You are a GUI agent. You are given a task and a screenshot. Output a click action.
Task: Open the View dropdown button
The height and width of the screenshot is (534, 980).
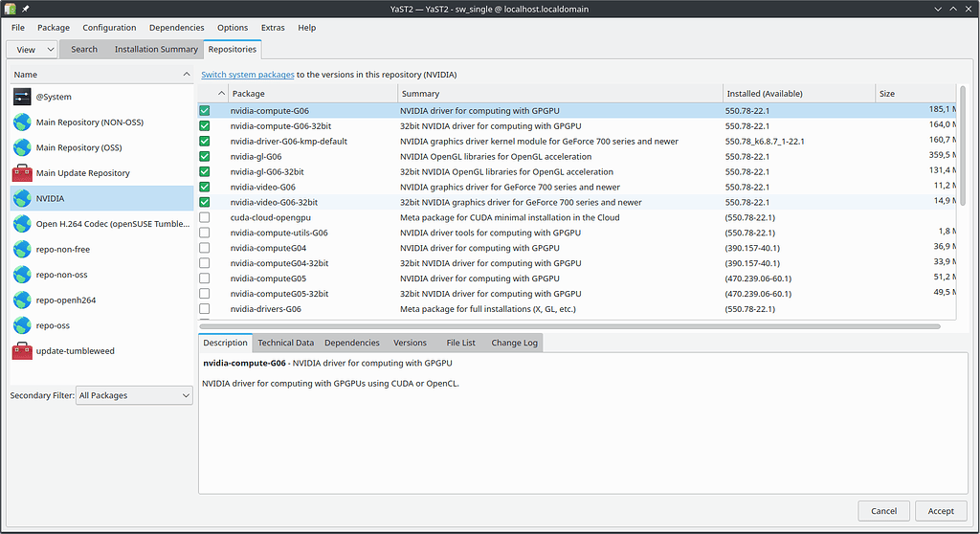click(32, 50)
